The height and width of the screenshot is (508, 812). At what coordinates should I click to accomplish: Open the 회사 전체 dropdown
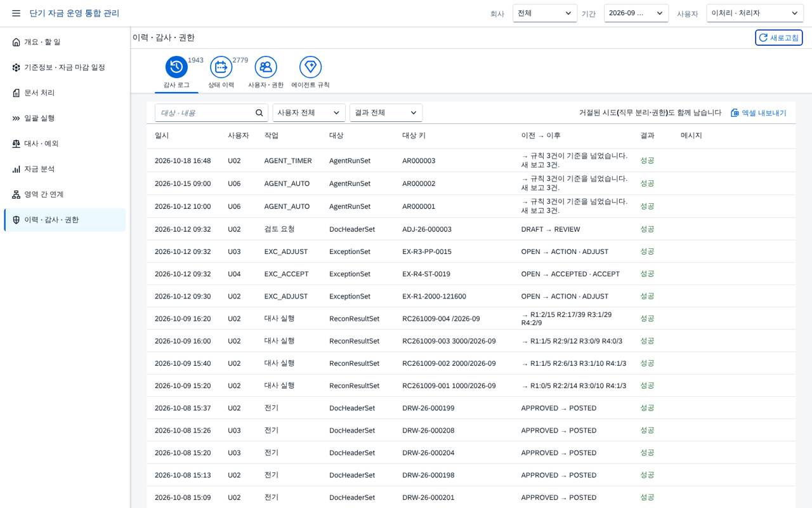tap(545, 13)
